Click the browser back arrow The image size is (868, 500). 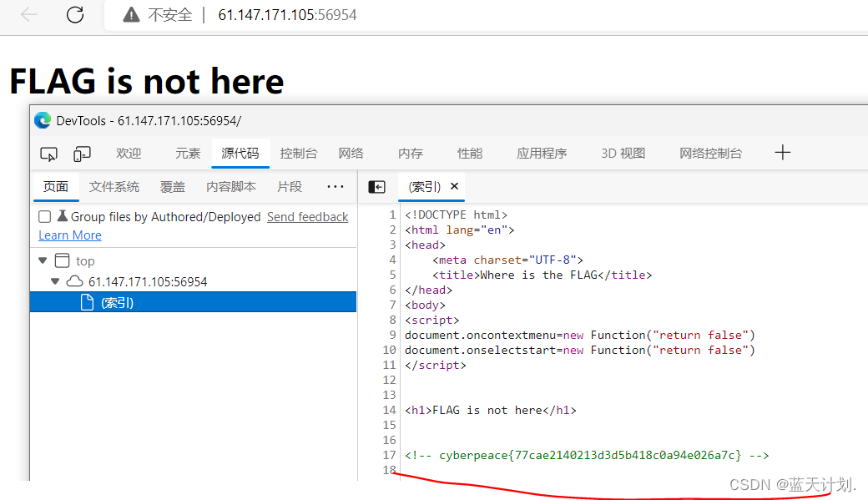click(28, 14)
